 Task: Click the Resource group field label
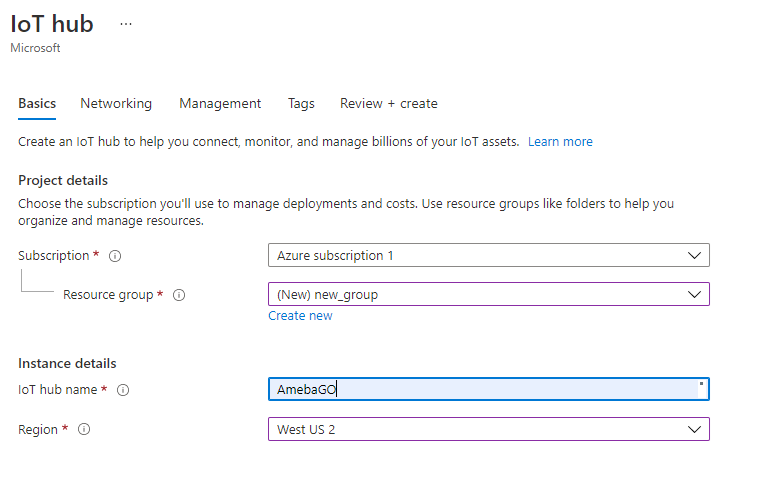pyautogui.click(x=108, y=295)
